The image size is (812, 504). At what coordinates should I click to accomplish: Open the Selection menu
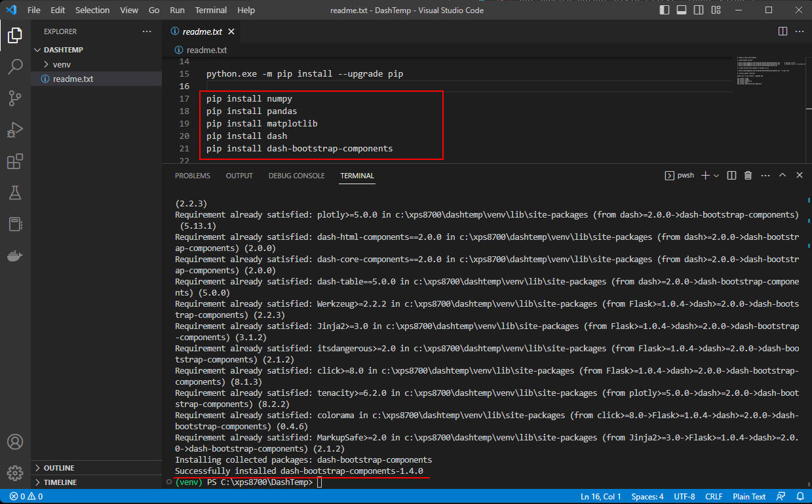point(92,10)
